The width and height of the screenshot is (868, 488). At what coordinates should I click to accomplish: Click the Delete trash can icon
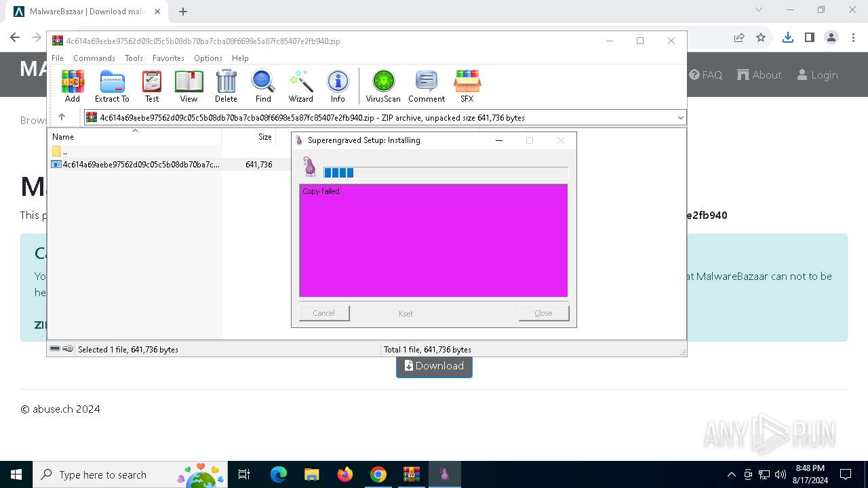(x=226, y=86)
